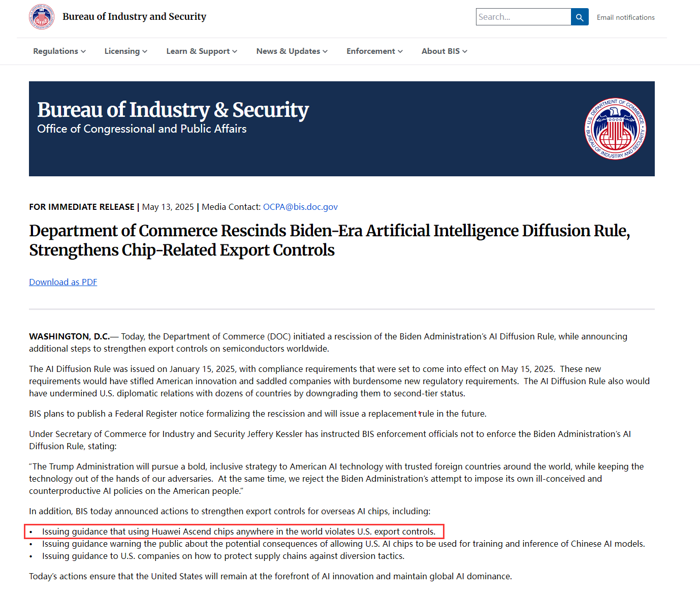Click the Bureau of Industry and Security site title
Image resolution: width=700 pixels, height=595 pixels.
[x=134, y=17]
